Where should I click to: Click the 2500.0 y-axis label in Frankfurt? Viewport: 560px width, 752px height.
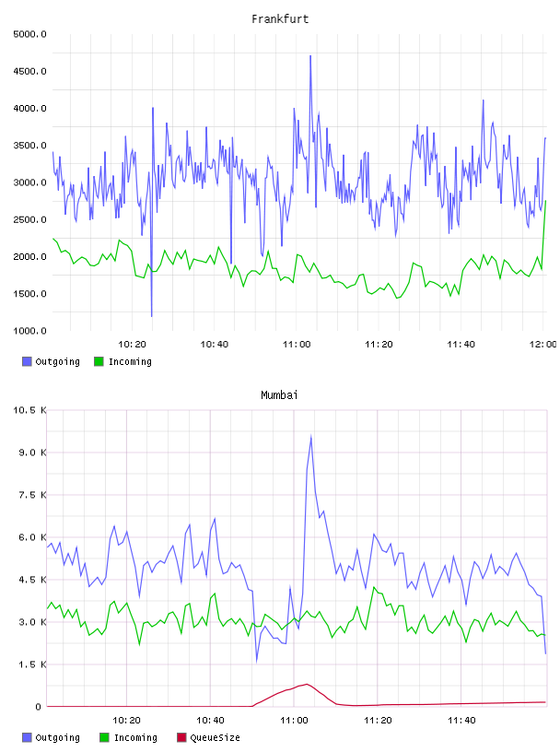tap(29, 219)
